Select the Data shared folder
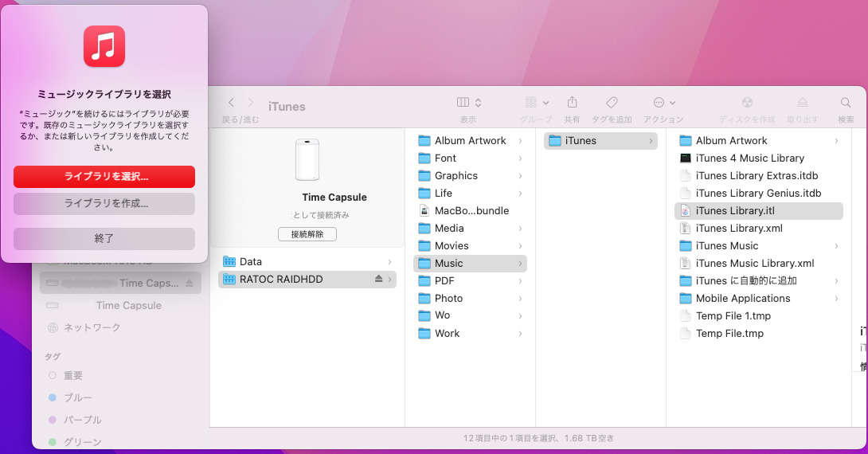The width and height of the screenshot is (868, 454). (x=307, y=262)
